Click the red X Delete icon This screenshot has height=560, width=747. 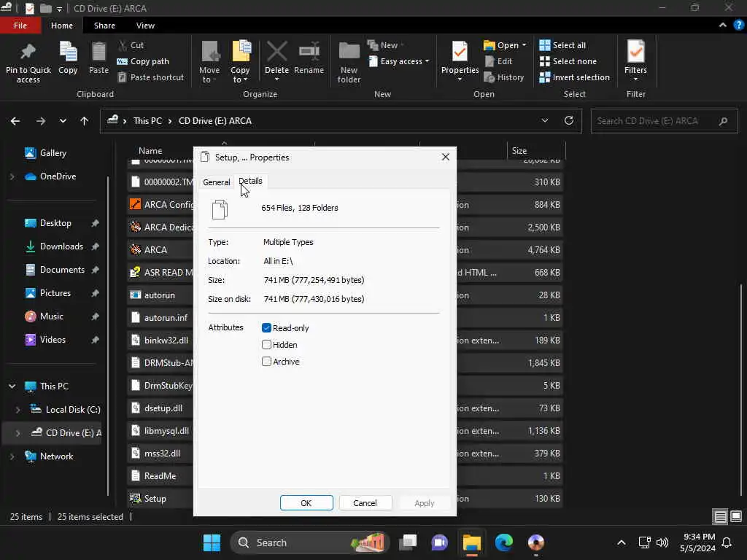276,52
